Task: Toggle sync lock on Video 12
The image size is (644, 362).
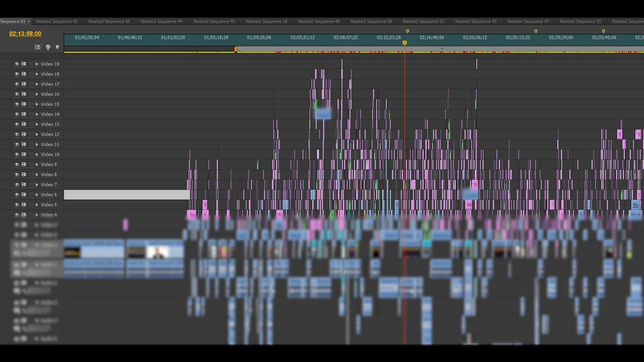Action: click(24, 134)
